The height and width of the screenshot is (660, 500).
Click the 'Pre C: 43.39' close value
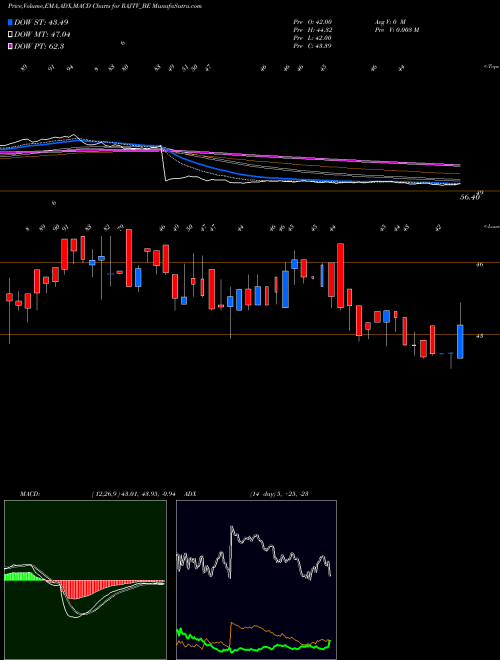[313, 46]
